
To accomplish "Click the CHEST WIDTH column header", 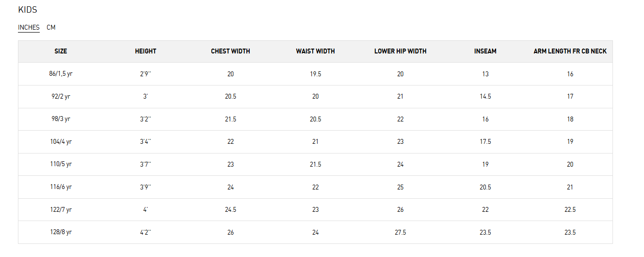I will click(230, 51).
